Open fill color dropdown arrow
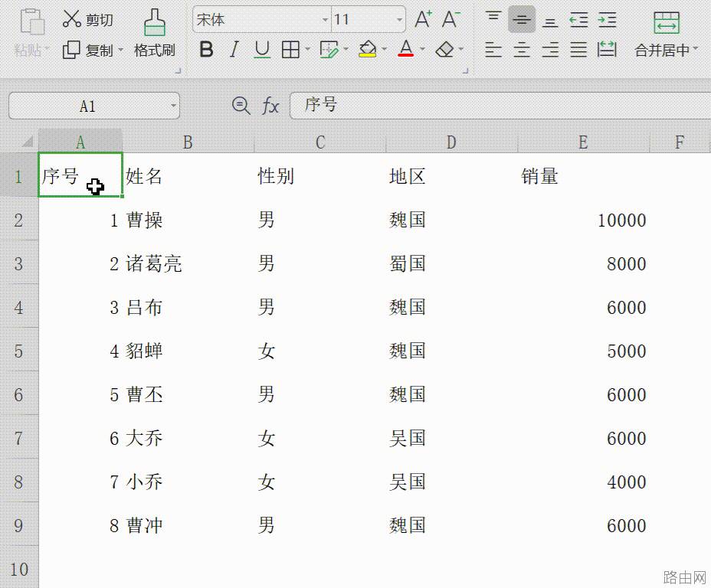The height and width of the screenshot is (588, 711). pyautogui.click(x=385, y=48)
